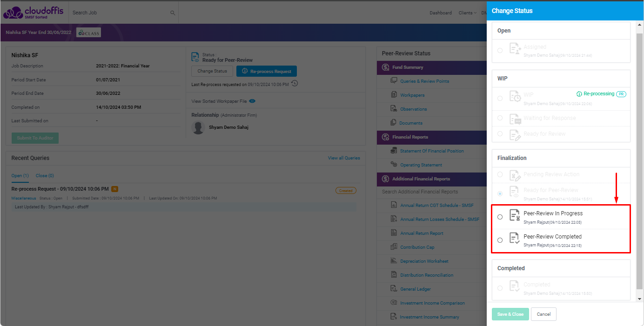Select the Peer-Review In Progress radio button
The width and height of the screenshot is (644, 326).
[x=500, y=217]
